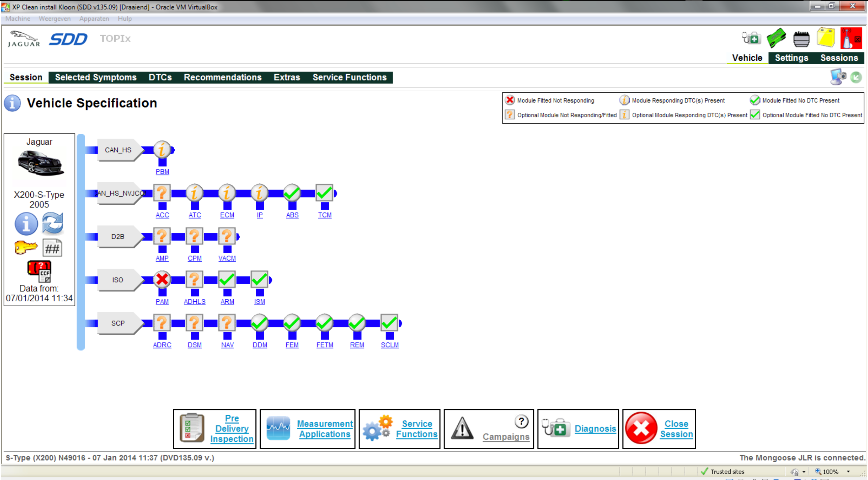Click the vehicle information icon under X200-S-Type
868x480 pixels.
26,224
